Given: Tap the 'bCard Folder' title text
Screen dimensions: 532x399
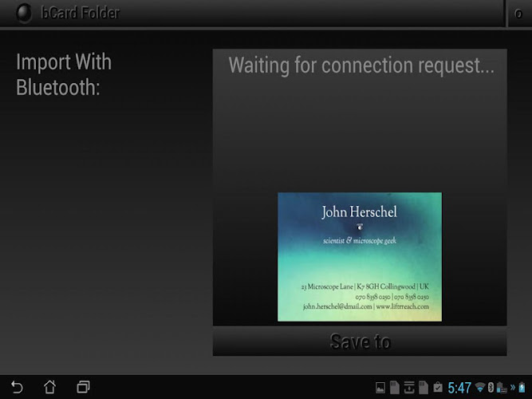Looking at the screenshot, I should coord(80,13).
